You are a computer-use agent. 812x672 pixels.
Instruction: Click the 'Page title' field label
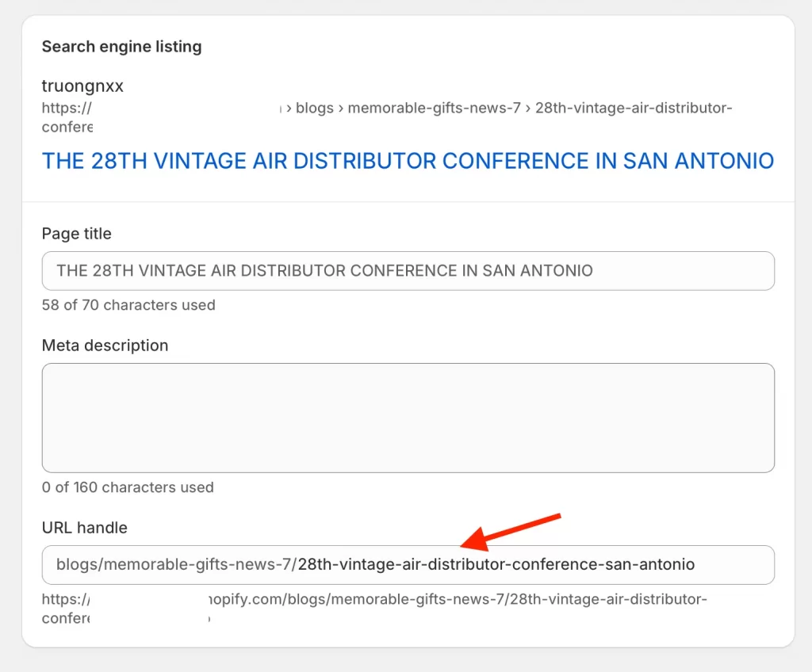pos(76,234)
